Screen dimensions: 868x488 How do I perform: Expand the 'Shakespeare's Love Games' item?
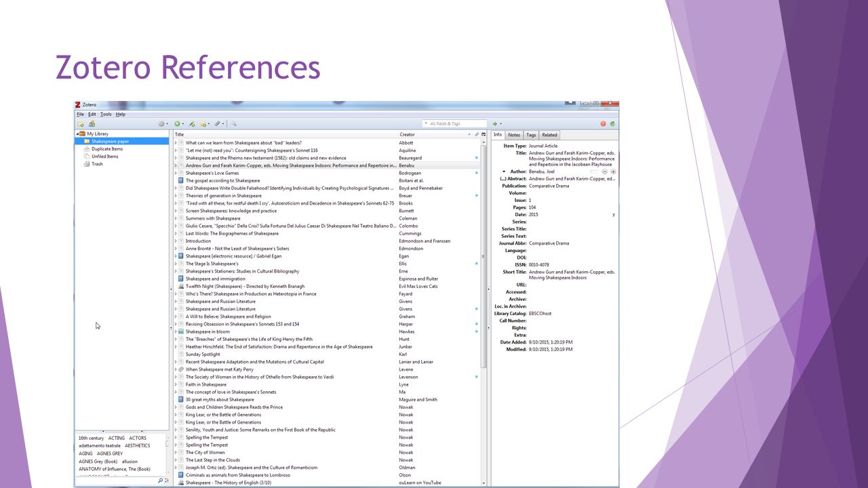176,174
